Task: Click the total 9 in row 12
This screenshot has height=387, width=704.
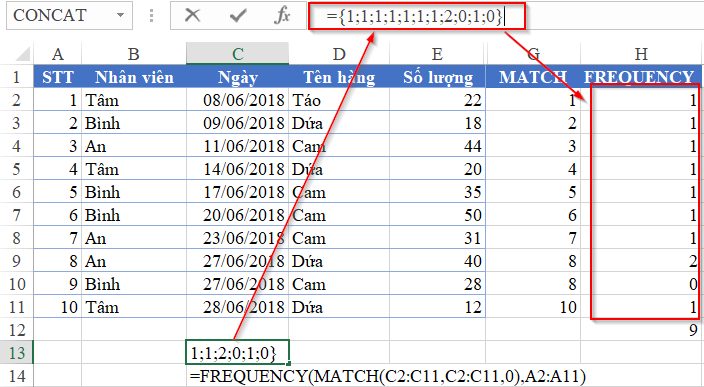Action: 641,330
